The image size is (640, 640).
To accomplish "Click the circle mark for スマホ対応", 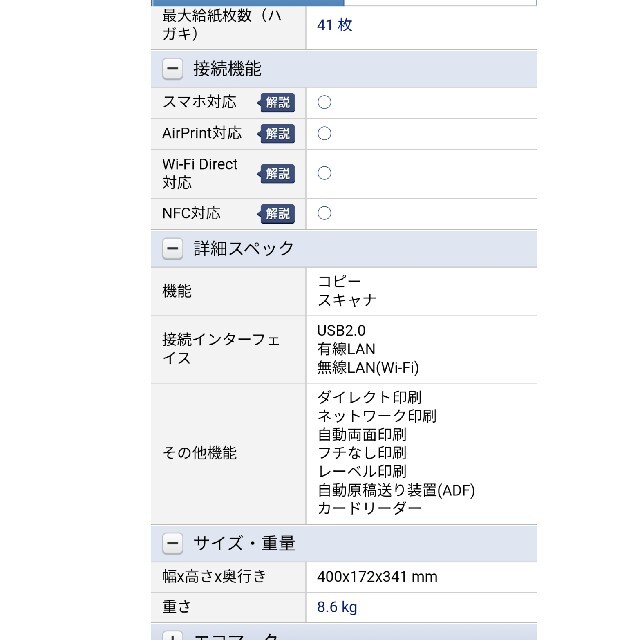I will [324, 102].
